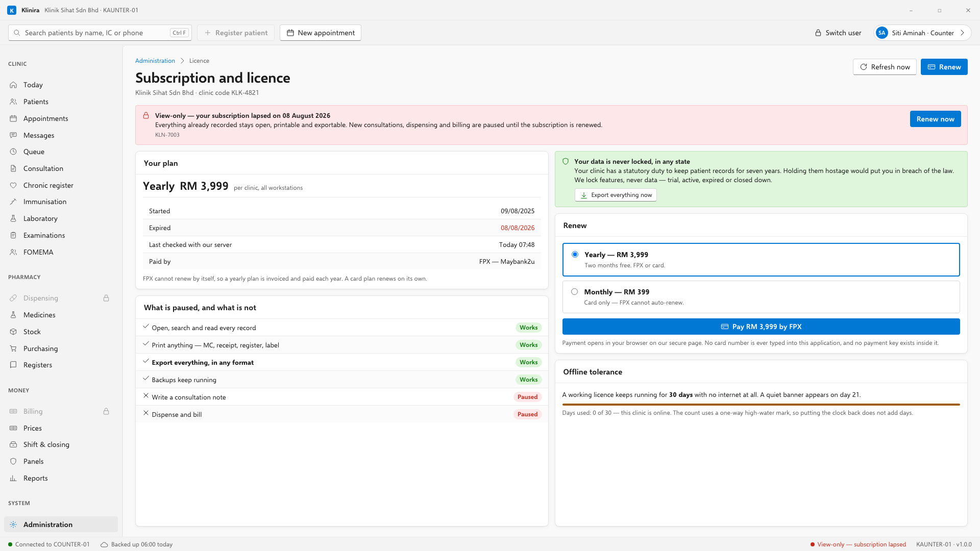The image size is (980, 551).
Task: Click the Shift & closing icon
Action: tap(13, 444)
